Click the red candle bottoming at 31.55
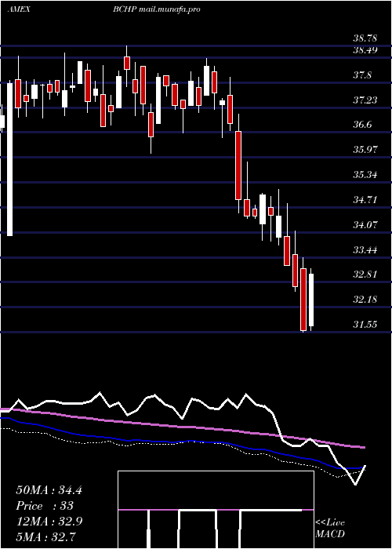The image size is (392, 549). click(x=303, y=300)
